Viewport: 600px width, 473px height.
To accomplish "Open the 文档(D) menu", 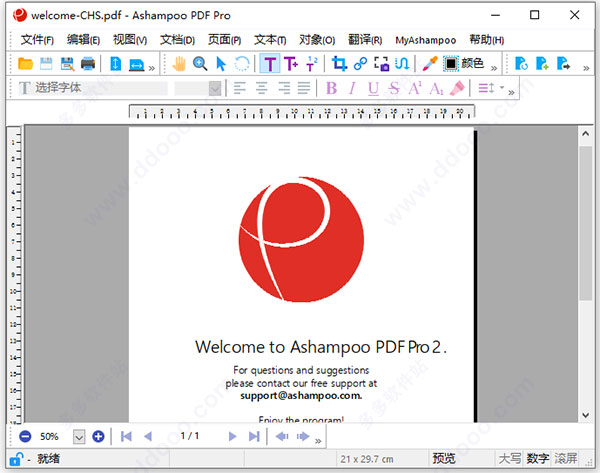I will 177,39.
